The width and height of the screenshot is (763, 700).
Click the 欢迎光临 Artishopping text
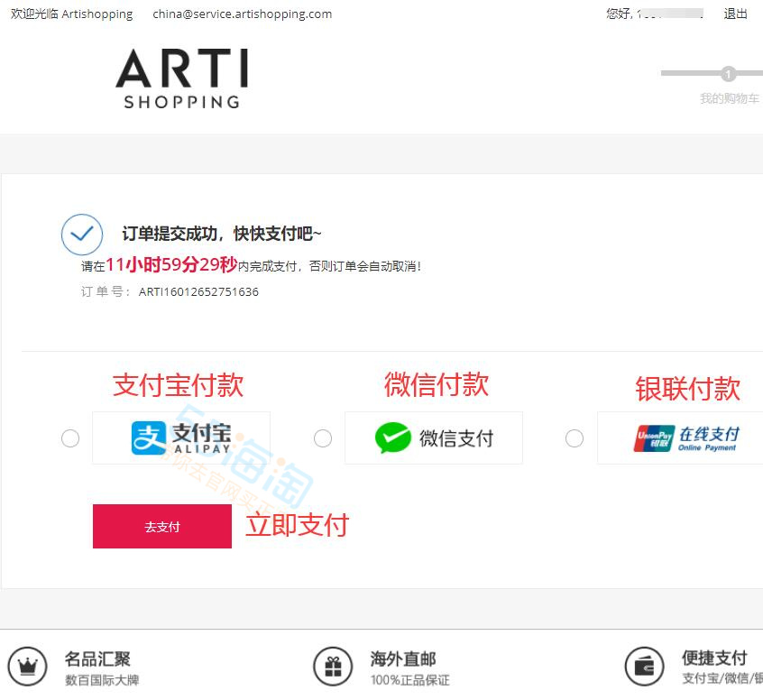pos(71,14)
